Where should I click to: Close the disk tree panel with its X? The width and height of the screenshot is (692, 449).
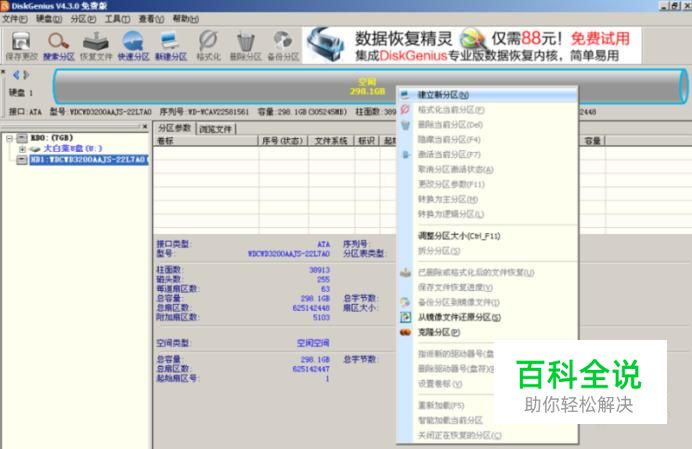[145, 127]
